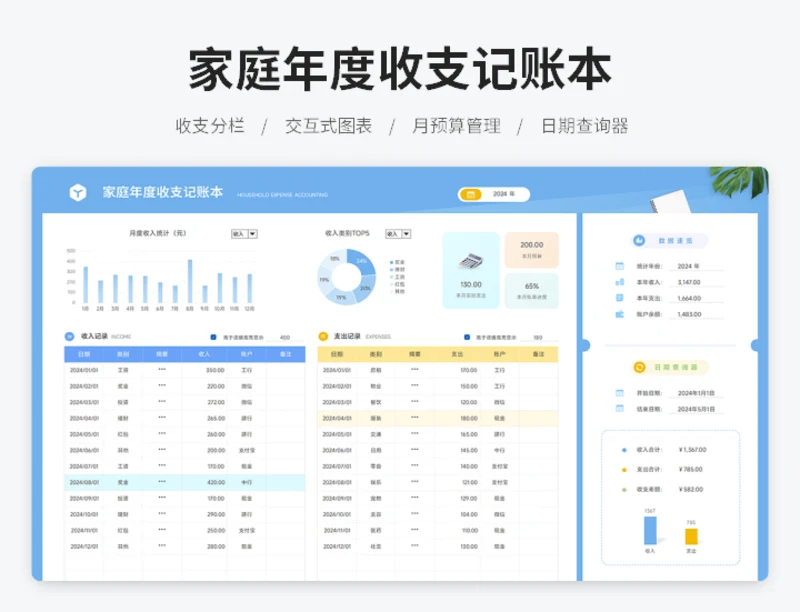
Task: Click the 结束日期 value 2024年5月1日
Action: [696, 409]
